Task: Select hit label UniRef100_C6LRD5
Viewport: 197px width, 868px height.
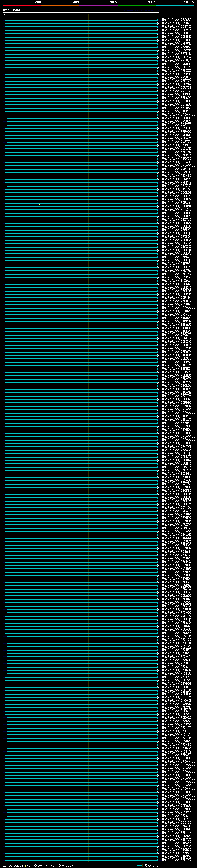Action: (176, 294)
